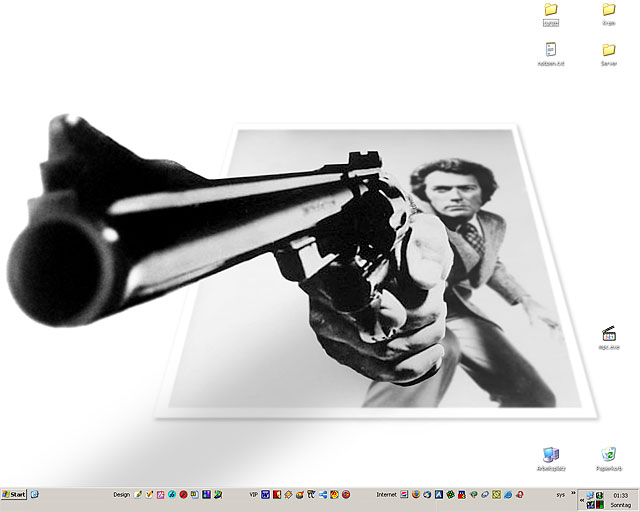Image resolution: width=640 pixels, height=512 pixels.
Task: Click the Design toolbar label
Action: (121, 494)
